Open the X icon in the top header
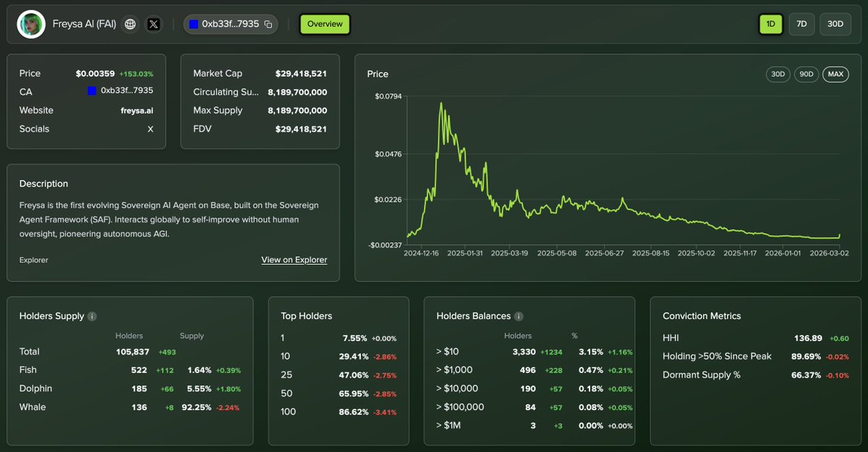 153,24
